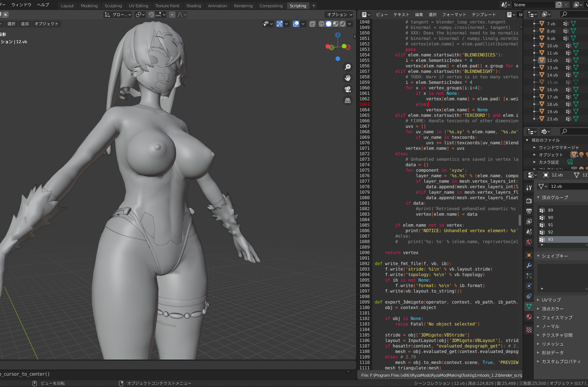Switch to material preview shading
Viewport: 588px width, 387px height.
click(x=336, y=24)
